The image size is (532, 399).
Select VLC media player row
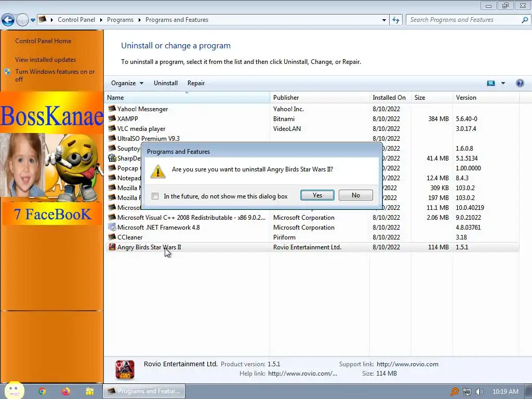click(312, 129)
